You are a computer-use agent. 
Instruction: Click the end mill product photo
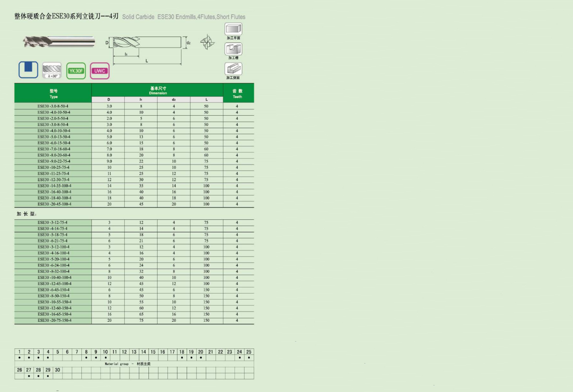(x=59, y=42)
